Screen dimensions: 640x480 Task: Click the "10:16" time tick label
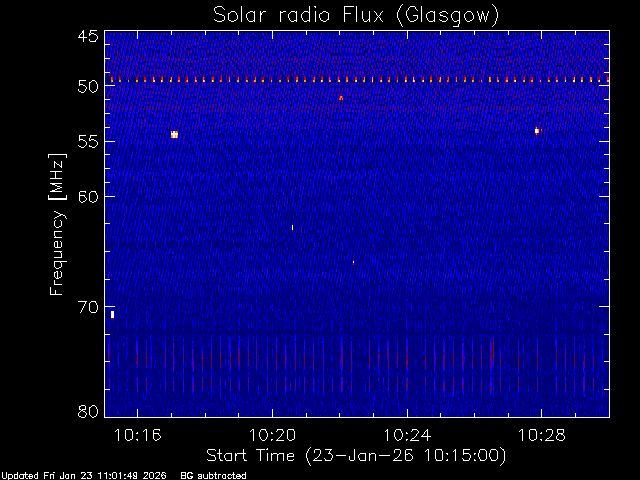pyautogui.click(x=138, y=435)
